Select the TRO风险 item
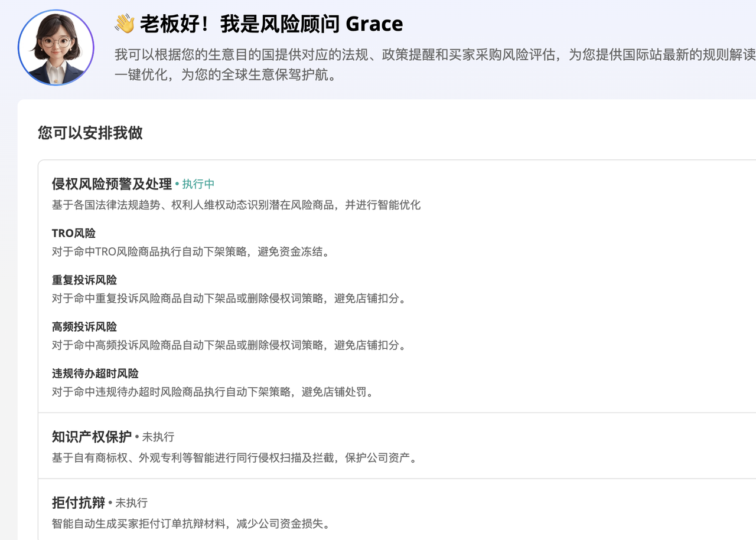This screenshot has width=756, height=540. pyautogui.click(x=74, y=233)
